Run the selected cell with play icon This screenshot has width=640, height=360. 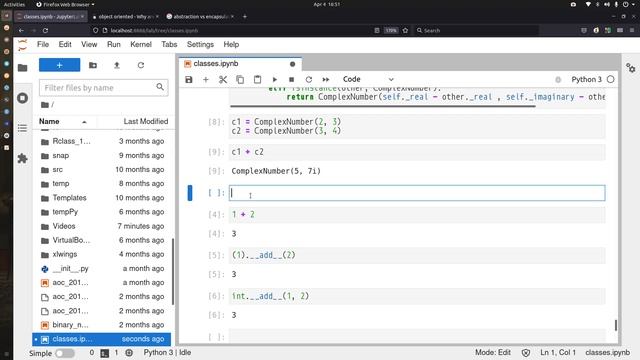point(275,80)
